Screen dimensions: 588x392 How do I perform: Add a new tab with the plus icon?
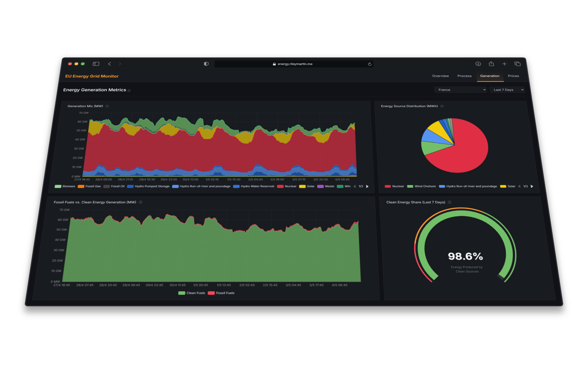[504, 64]
